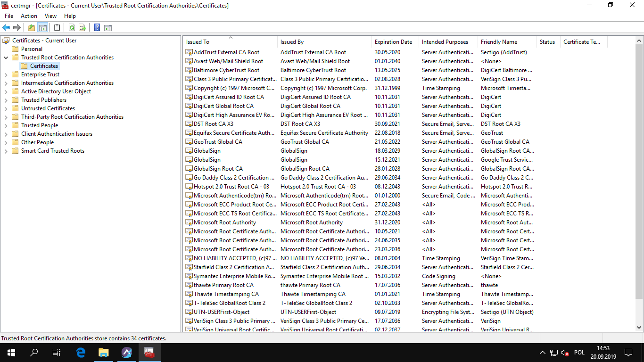Viewport: 644px width, 362px height.
Task: Select Baltimore CyberTrust Root in Issued To
Action: pos(226,70)
